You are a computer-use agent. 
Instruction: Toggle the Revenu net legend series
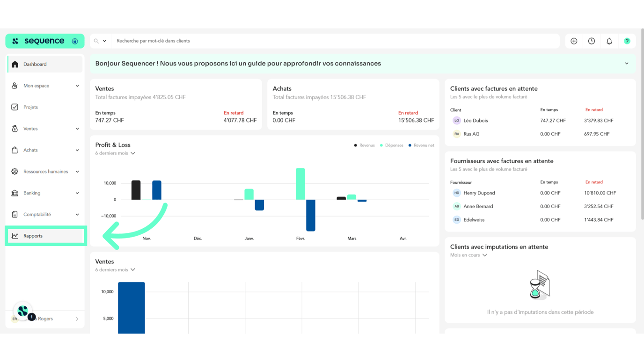[x=421, y=145]
